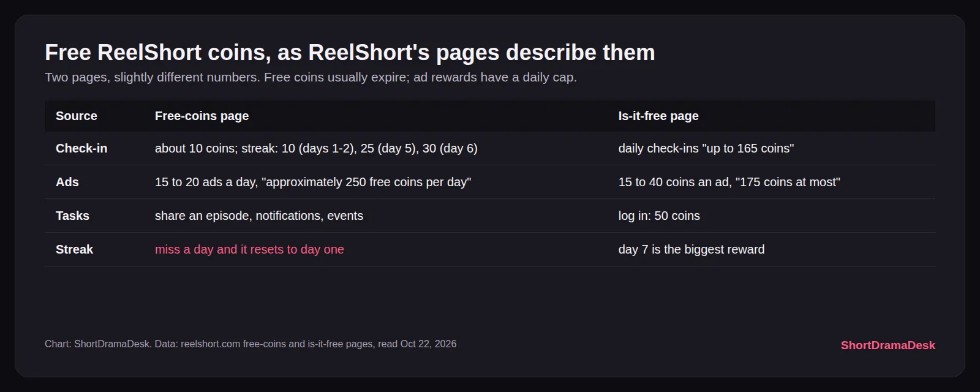Click the 'Tasks' row label

72,216
